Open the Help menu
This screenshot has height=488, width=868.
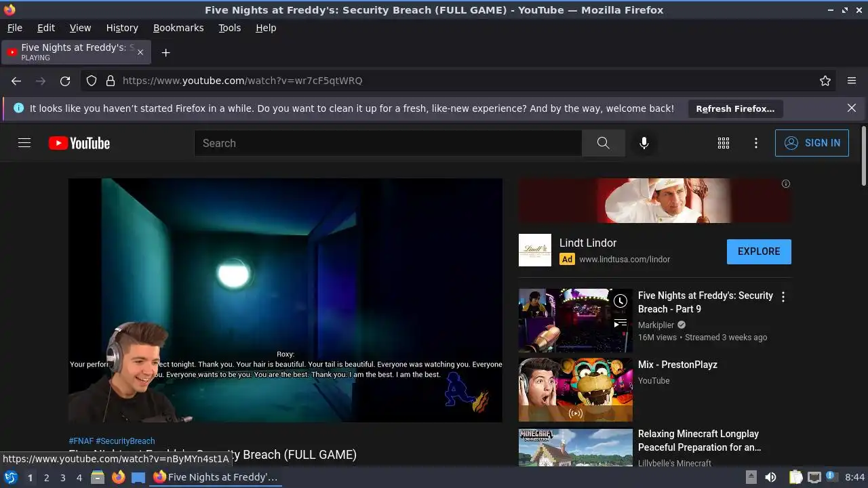tap(266, 28)
